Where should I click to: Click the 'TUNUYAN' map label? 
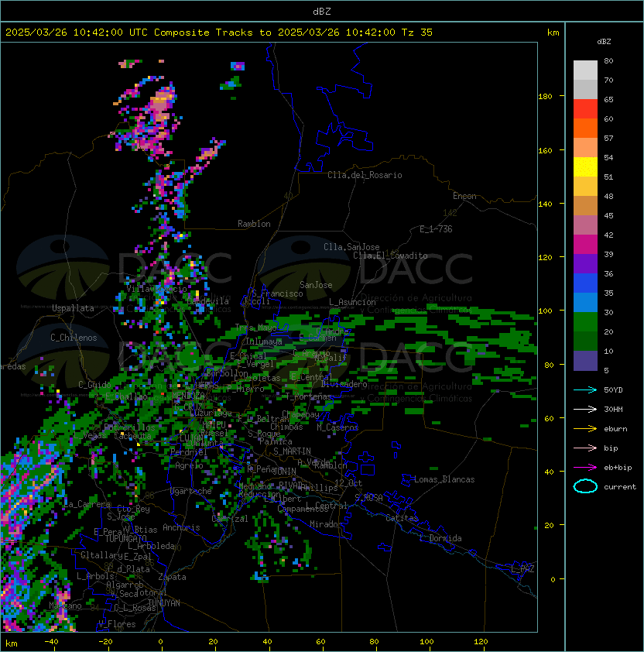(163, 603)
